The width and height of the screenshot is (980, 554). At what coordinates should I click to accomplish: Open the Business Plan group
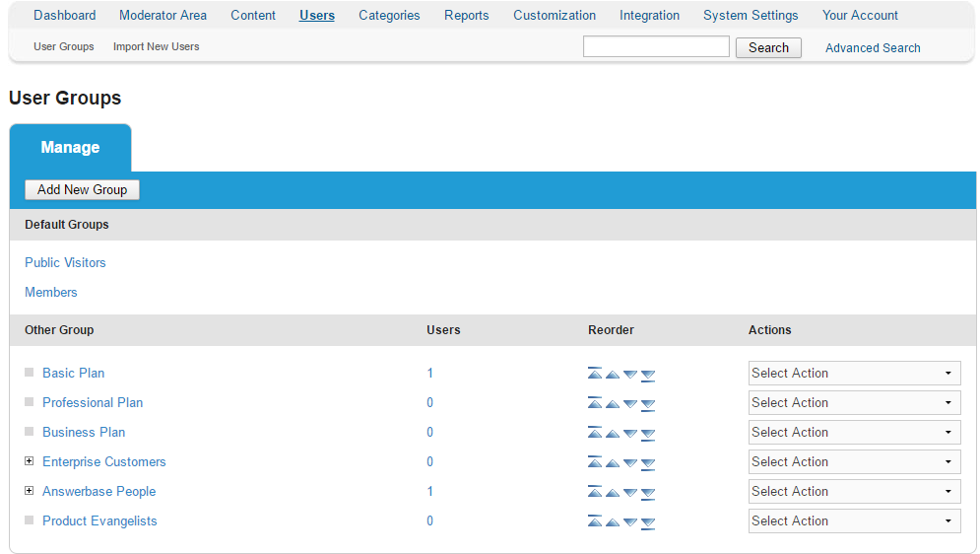(x=84, y=432)
